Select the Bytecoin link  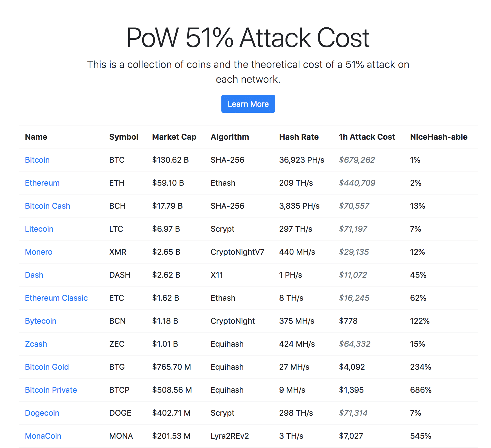41,321
